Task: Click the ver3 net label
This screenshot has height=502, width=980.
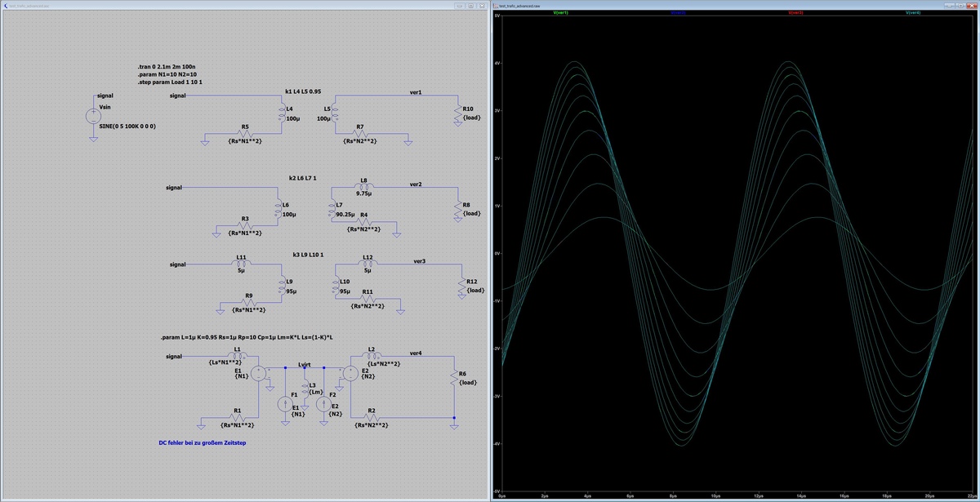Action: (x=420, y=261)
